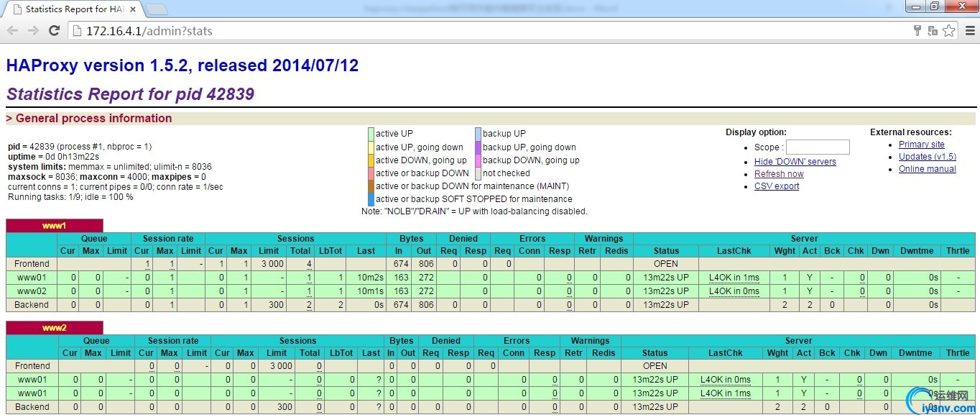Open the CSV export link
Screen dimensions: 980x420
coord(777,186)
